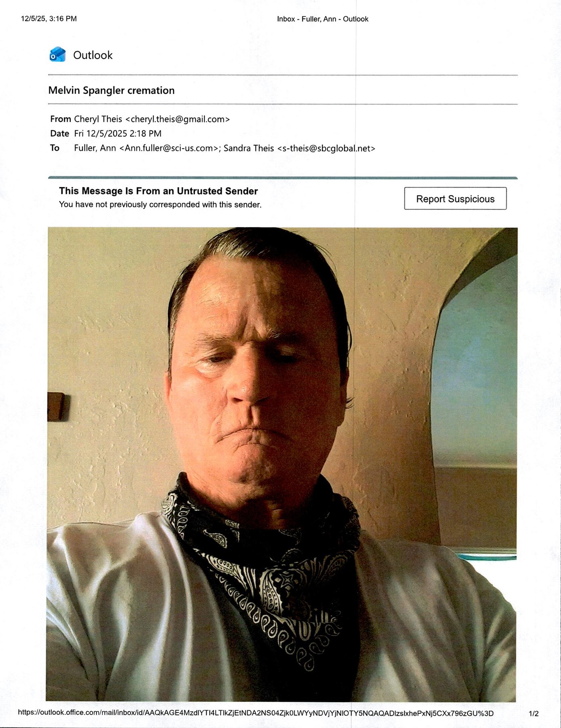
Task: Open the cheryl.theis@gmail.com address
Action: [178, 119]
